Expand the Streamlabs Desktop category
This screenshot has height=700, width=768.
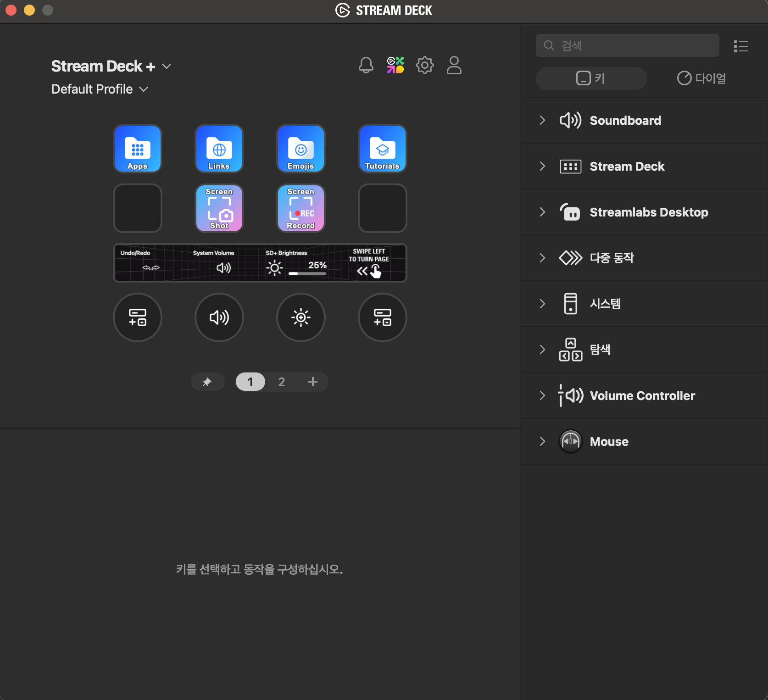(542, 212)
